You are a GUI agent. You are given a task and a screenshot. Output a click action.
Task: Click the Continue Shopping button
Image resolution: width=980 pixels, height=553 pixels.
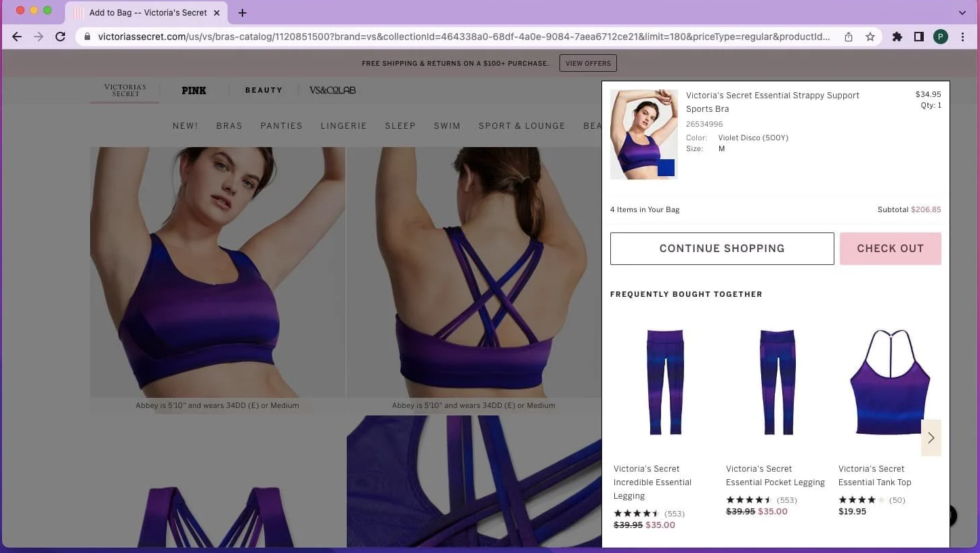(x=722, y=249)
